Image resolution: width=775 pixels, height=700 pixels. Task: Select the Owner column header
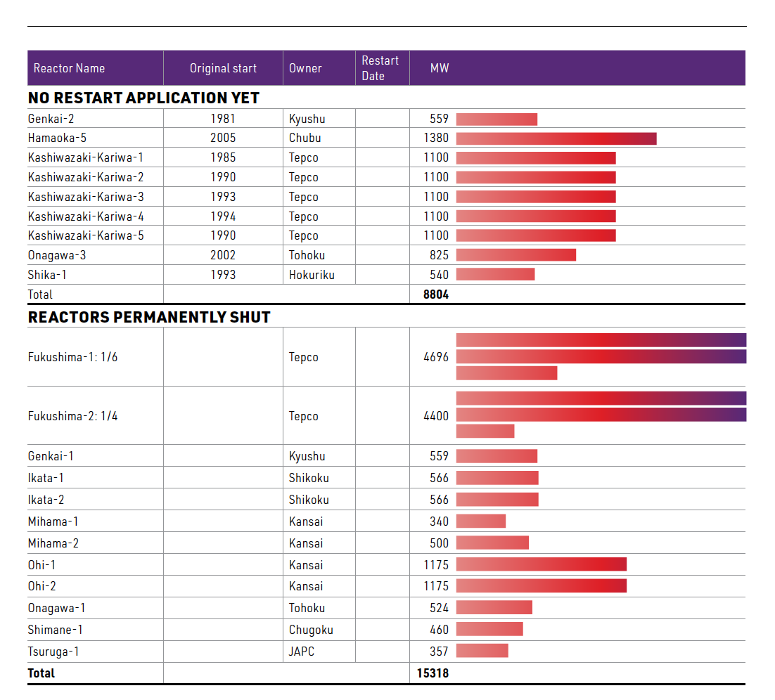(305, 68)
